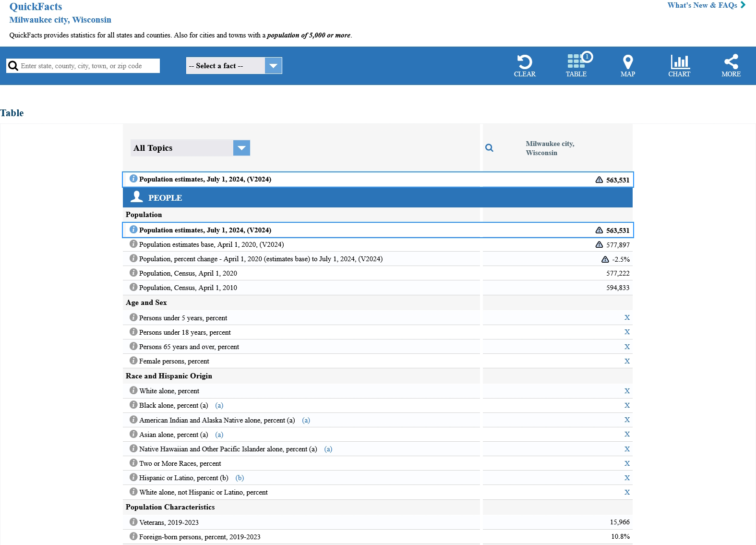Click footnote (a) link beside American Indian row
This screenshot has width=756, height=545.
click(x=306, y=421)
